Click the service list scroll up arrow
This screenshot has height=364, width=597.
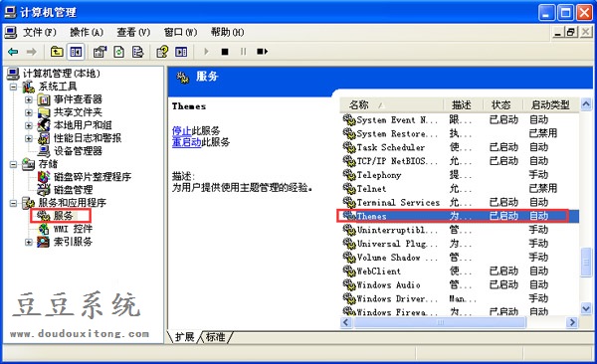pos(586,104)
